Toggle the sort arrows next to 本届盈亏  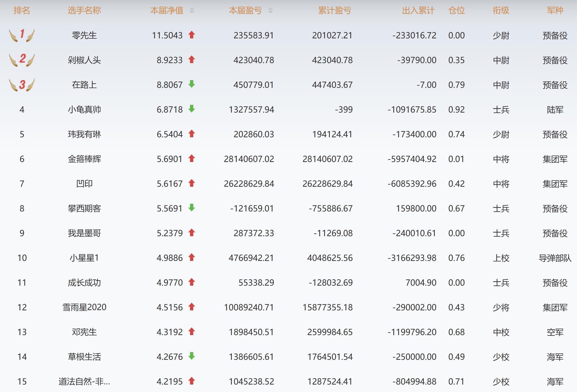[270, 11]
